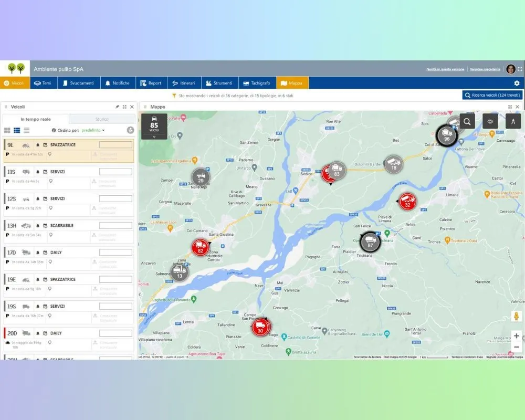The image size is (525, 420).
Task: Open the 'Ordina per: predefinito' dropdown
Action: 93,130
